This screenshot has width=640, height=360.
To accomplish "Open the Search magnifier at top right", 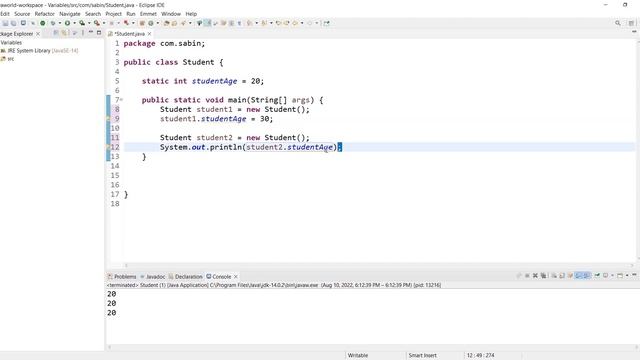I will 618,23.
